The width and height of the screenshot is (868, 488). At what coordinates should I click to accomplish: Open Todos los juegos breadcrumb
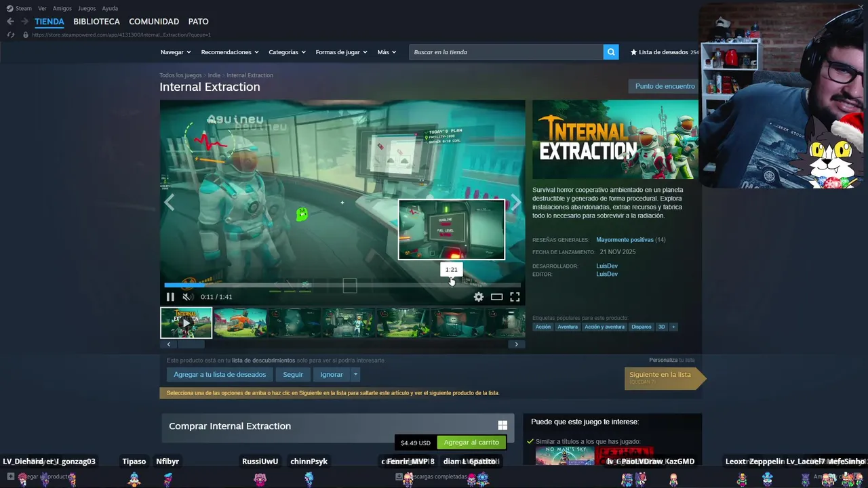click(180, 75)
